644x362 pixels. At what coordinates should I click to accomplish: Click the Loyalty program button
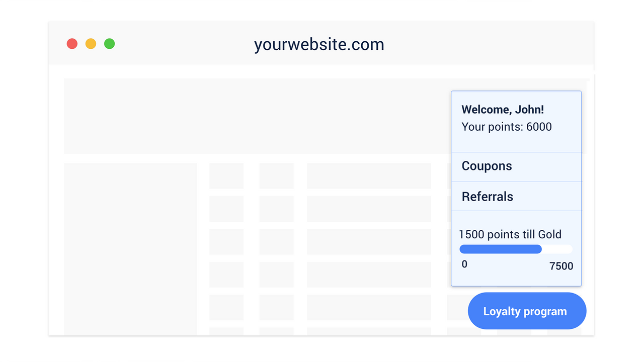[526, 311]
